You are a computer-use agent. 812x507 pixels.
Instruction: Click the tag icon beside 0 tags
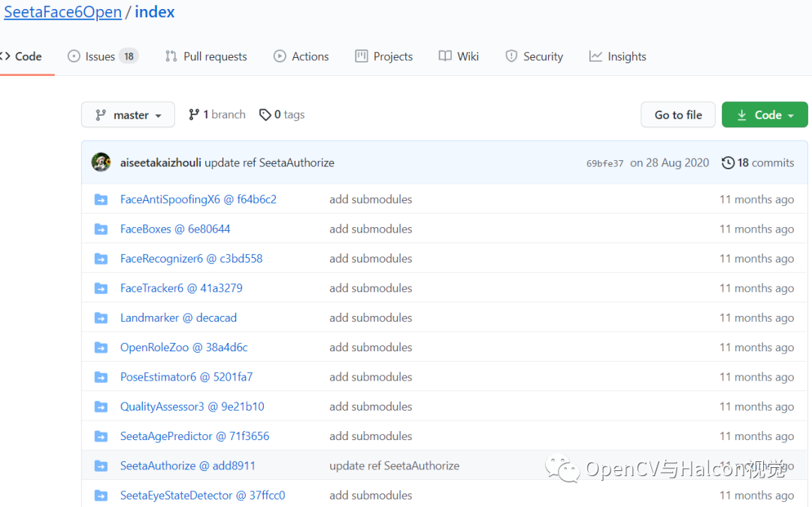[265, 114]
